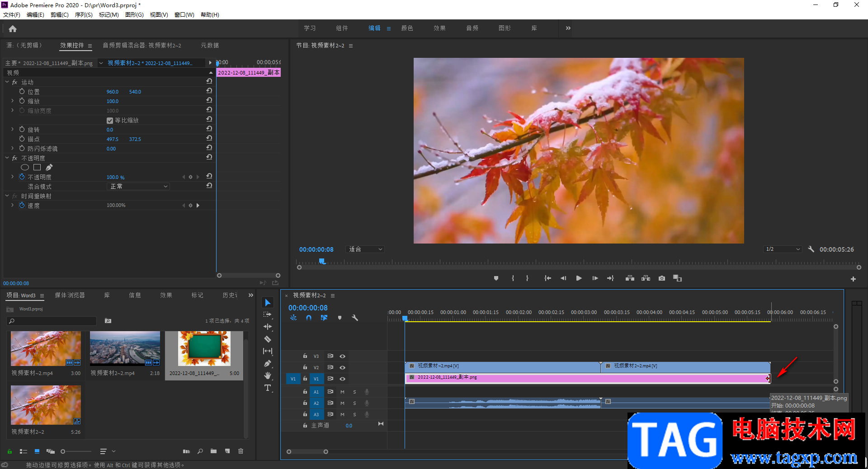
Task: Adjust project thumbnail size slider
Action: 75,451
